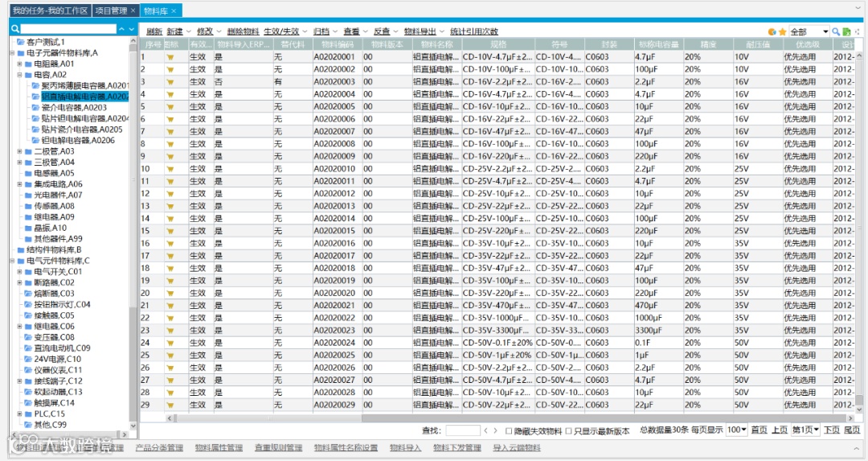Switch to 我的任务-我的工作区 tab
The image size is (868, 461).
click(51, 10)
